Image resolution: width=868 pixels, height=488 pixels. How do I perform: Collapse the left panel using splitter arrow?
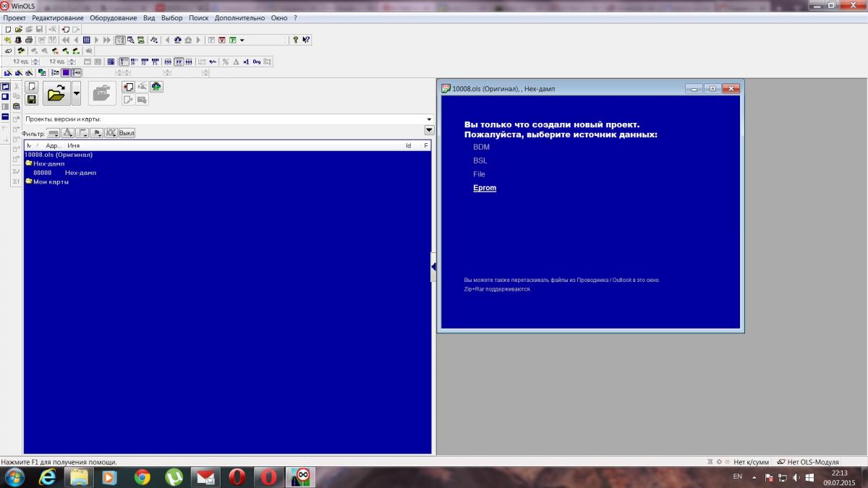click(x=433, y=267)
